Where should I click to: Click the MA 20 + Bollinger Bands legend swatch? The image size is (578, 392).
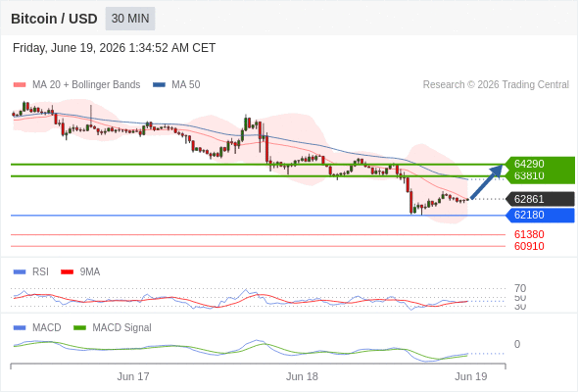coord(20,85)
